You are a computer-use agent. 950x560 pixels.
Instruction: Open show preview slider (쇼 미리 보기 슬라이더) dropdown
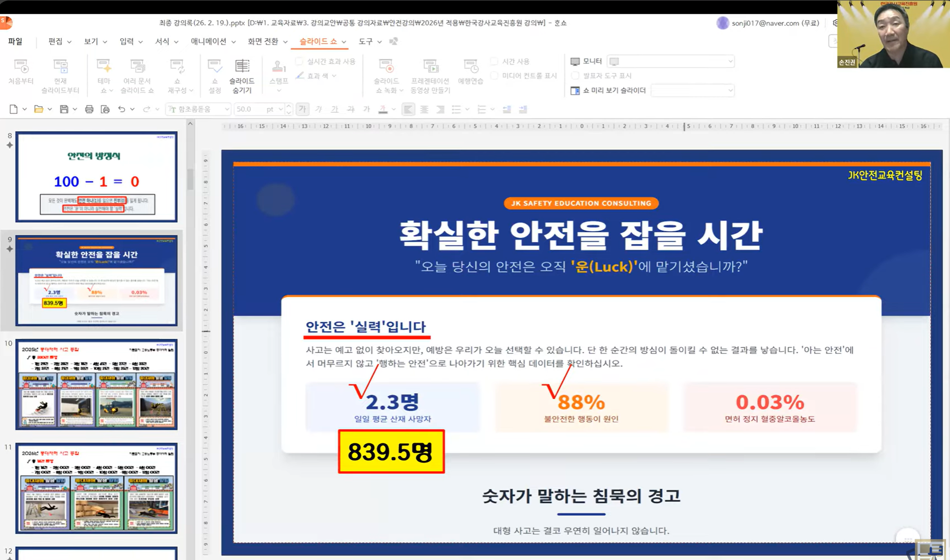click(x=693, y=90)
